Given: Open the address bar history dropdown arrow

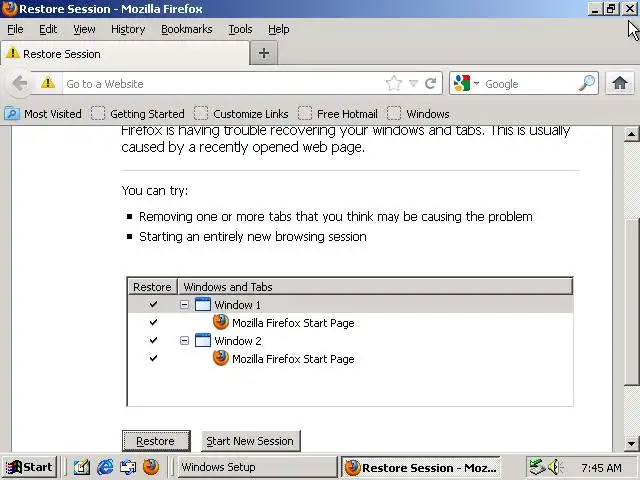Looking at the screenshot, I should coord(413,84).
